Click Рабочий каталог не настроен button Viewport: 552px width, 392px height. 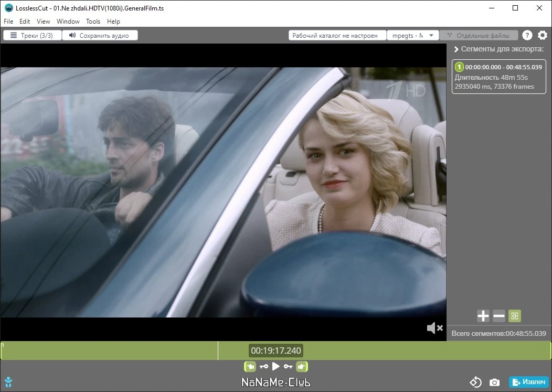pyautogui.click(x=337, y=36)
